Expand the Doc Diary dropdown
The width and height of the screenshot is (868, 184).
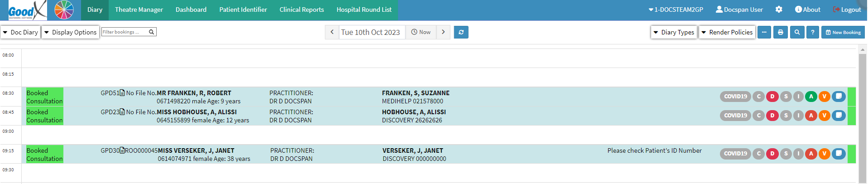pos(21,32)
